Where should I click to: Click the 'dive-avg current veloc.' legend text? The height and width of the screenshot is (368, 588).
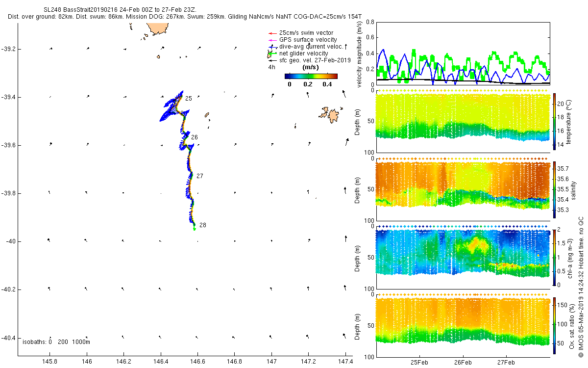tap(311, 47)
